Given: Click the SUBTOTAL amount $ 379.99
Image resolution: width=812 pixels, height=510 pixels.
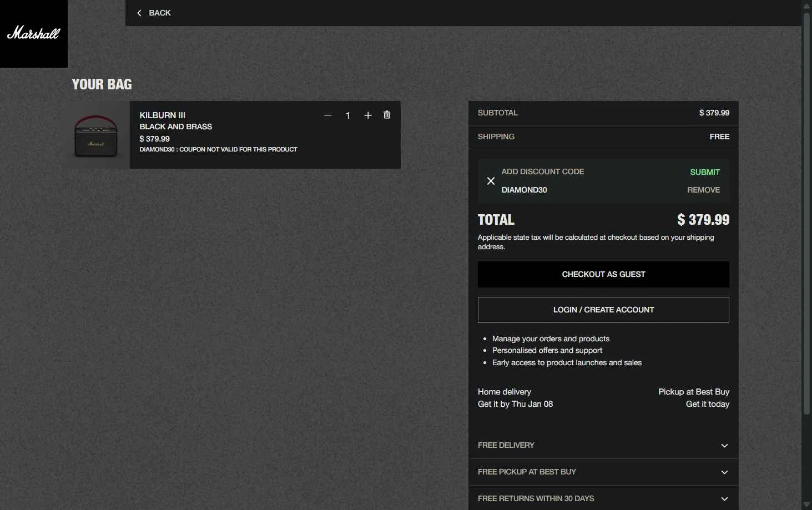Looking at the screenshot, I should [714, 113].
